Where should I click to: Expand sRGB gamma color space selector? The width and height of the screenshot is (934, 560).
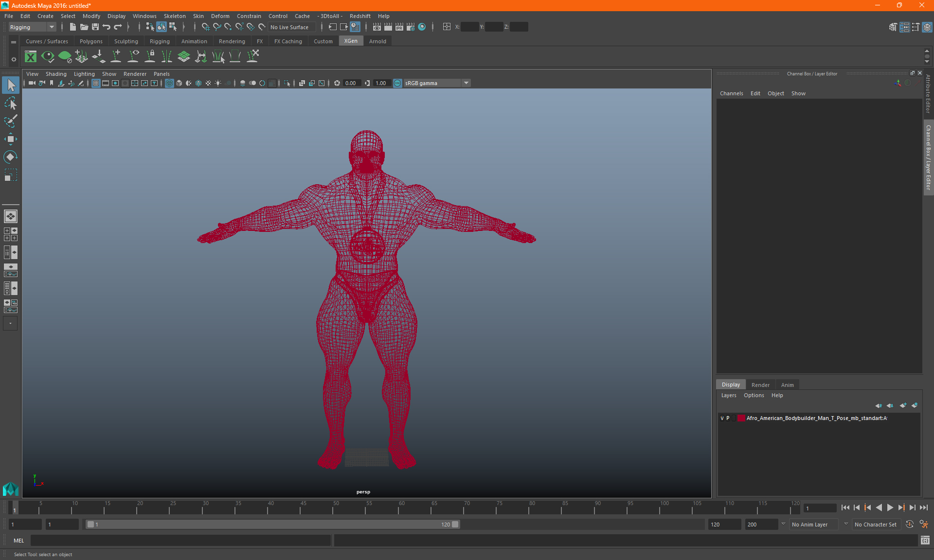click(467, 83)
